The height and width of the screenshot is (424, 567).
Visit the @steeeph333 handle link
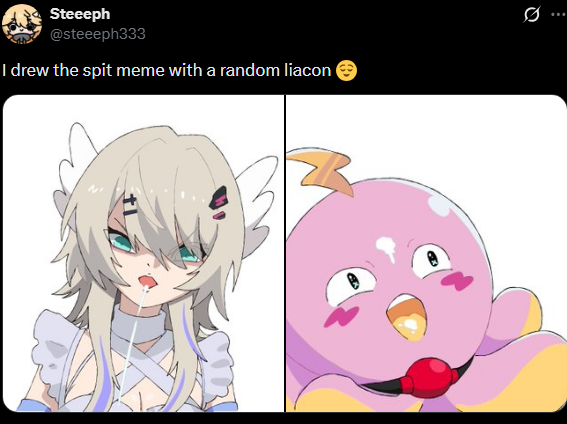(x=98, y=34)
